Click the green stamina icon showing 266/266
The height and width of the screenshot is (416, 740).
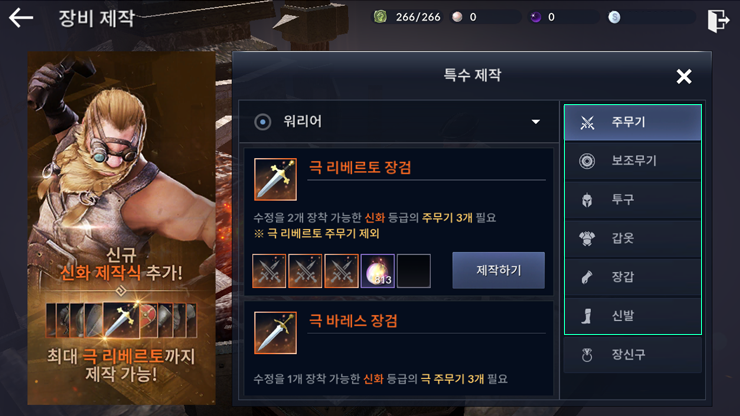point(380,17)
